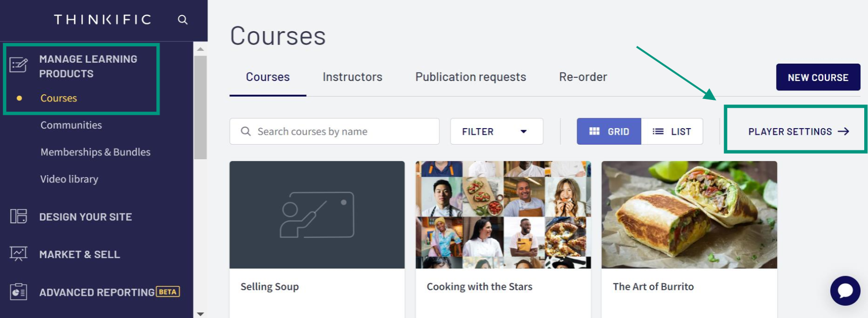Switch course view to List

(672, 131)
